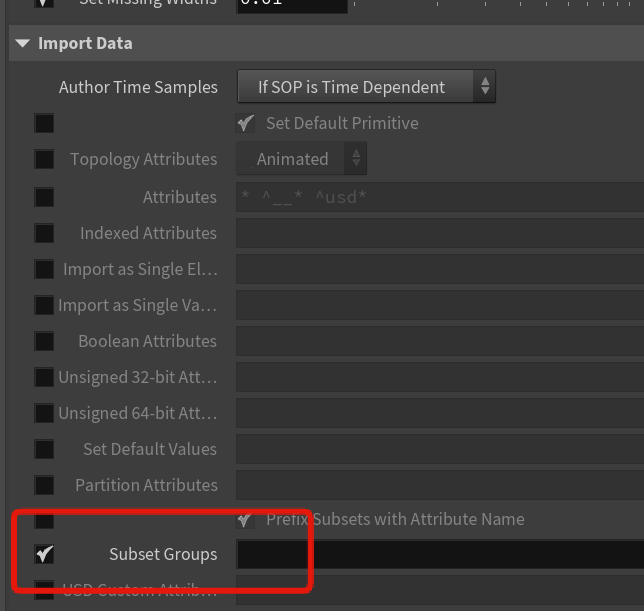Click the Topology Attributes label

coord(144,159)
